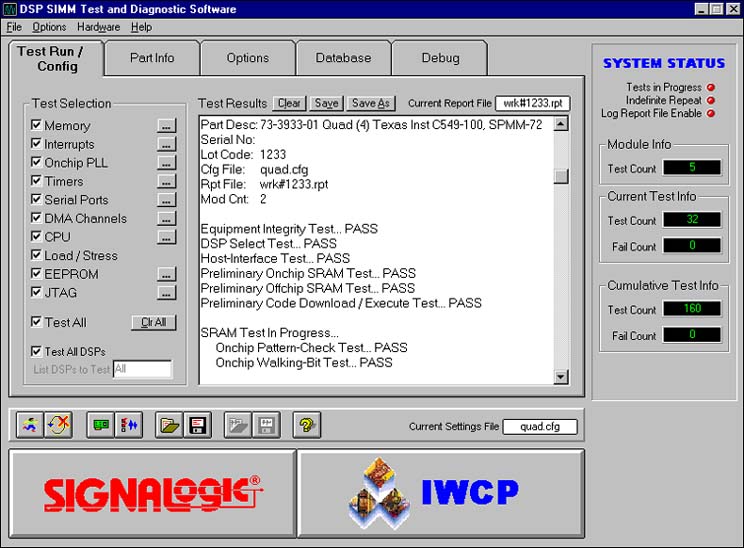Screen dimensions: 744x548
Task: Click the IWCP logo panel
Action: tap(441, 493)
